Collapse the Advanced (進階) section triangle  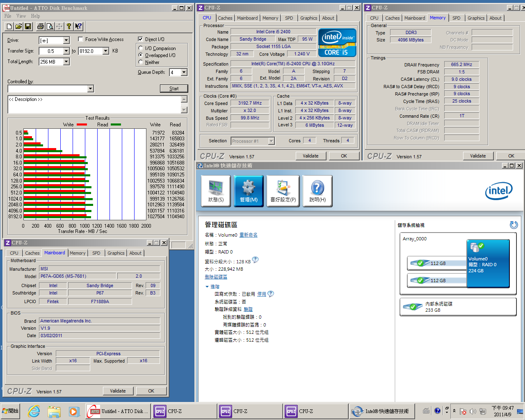[207, 286]
